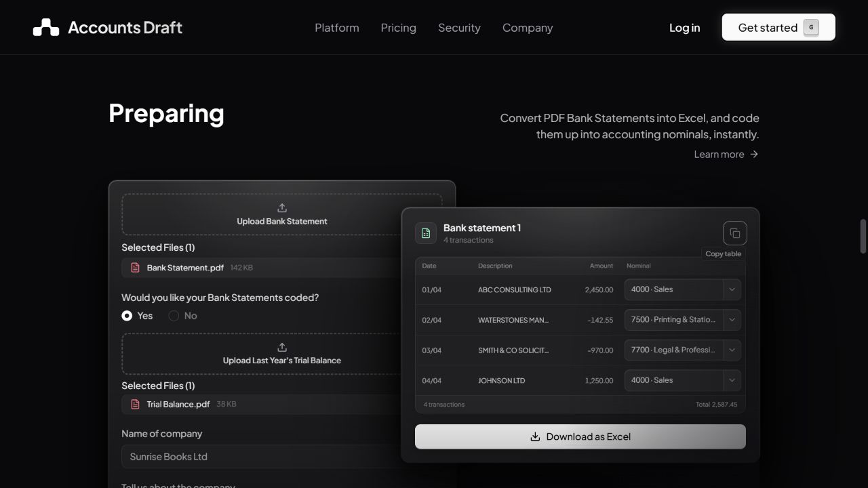
Task: Click the 2,450.00 amount cell
Action: pyautogui.click(x=599, y=290)
